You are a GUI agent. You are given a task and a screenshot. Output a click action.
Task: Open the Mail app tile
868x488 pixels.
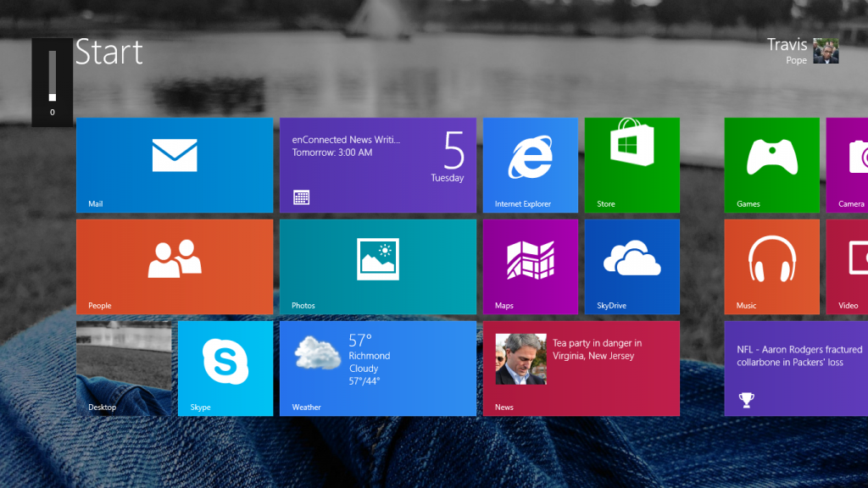tap(174, 165)
